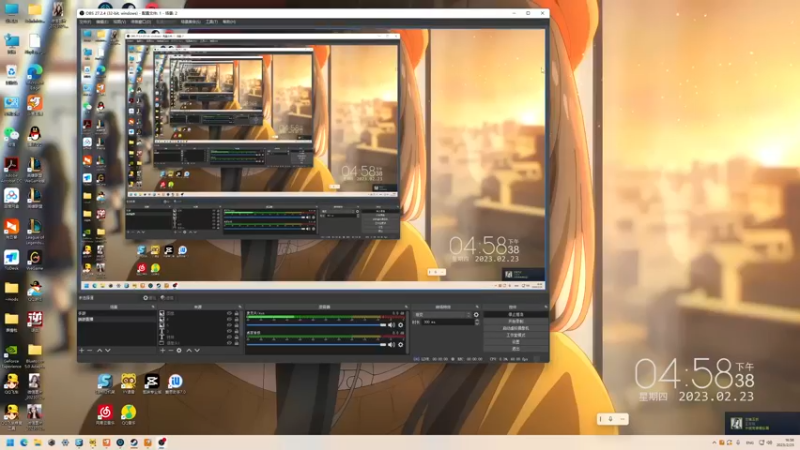Mute the Desktop Audio channel speaker
This screenshot has height=450, width=800.
391,345
